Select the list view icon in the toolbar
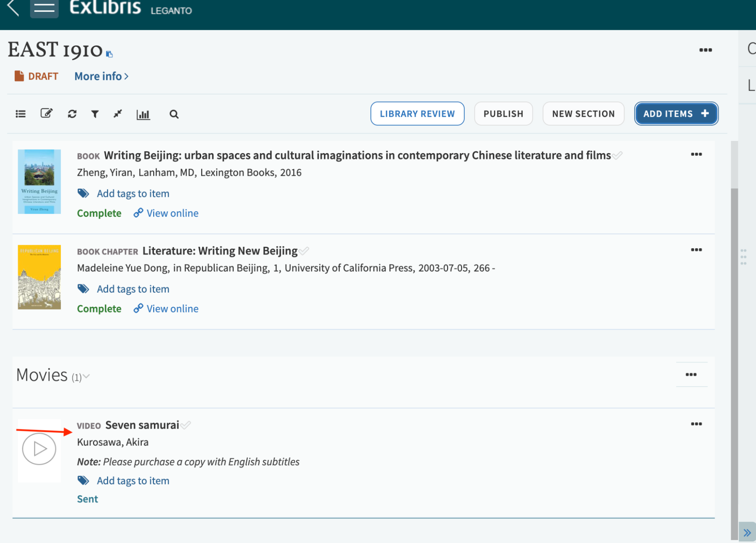This screenshot has width=756, height=543. point(20,114)
